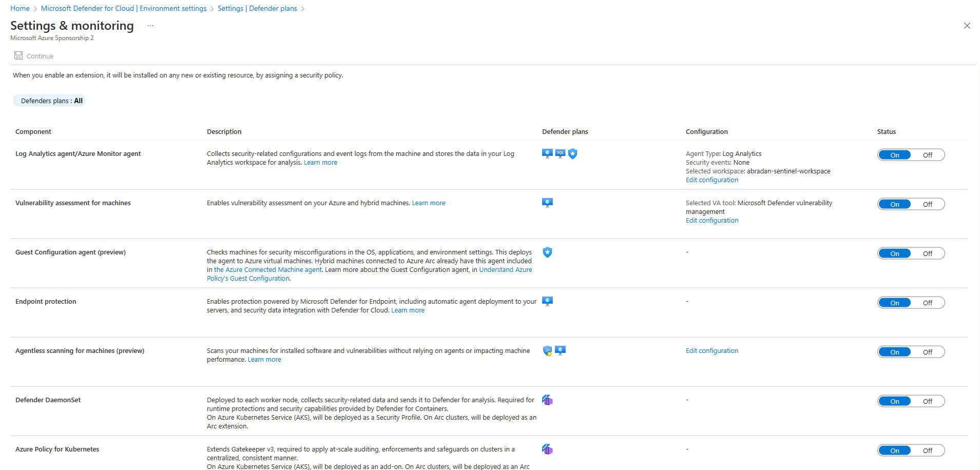Turn Off Agentless scanning for machines
The width and height of the screenshot is (980, 470).
coord(928,352)
